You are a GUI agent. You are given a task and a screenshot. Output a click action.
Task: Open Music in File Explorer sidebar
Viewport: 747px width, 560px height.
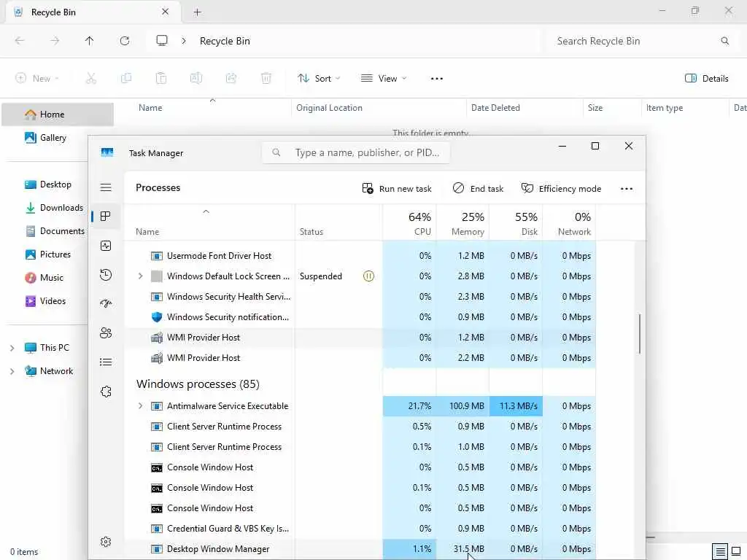coord(44,278)
